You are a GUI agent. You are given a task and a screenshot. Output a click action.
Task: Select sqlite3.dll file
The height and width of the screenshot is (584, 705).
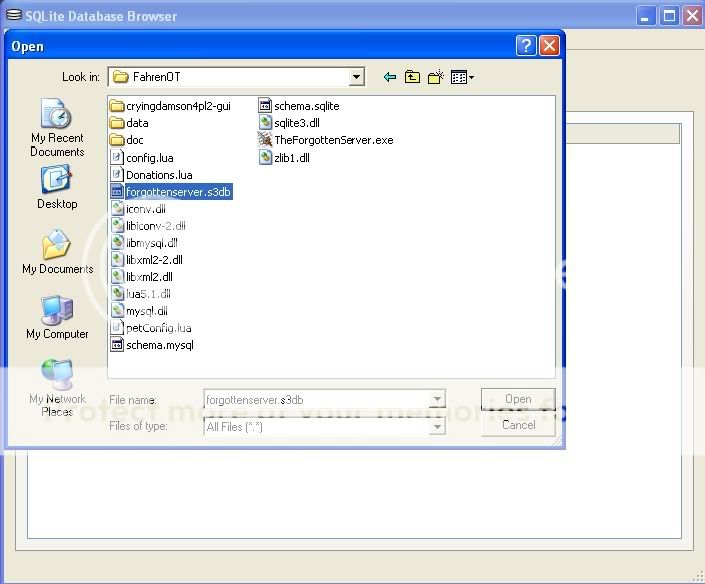click(289, 123)
